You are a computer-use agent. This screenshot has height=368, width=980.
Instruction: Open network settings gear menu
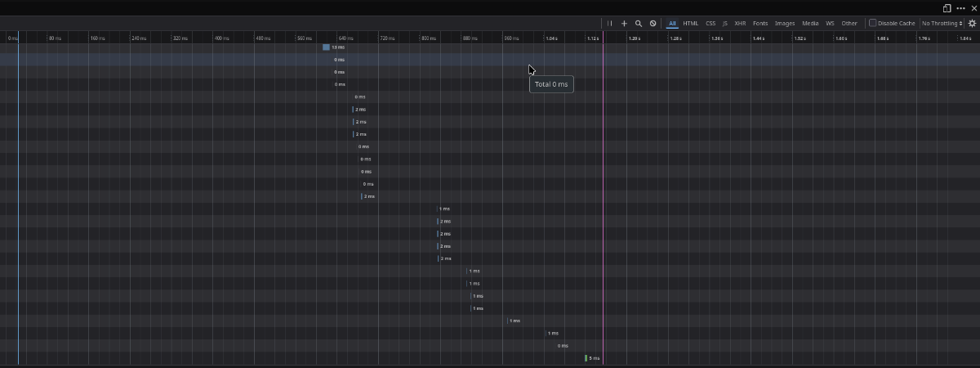tap(972, 24)
